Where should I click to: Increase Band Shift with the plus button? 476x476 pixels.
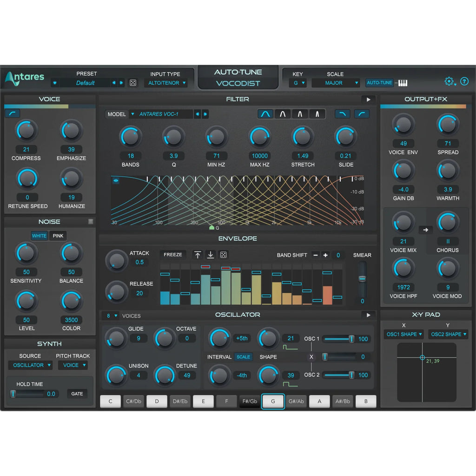coord(325,255)
